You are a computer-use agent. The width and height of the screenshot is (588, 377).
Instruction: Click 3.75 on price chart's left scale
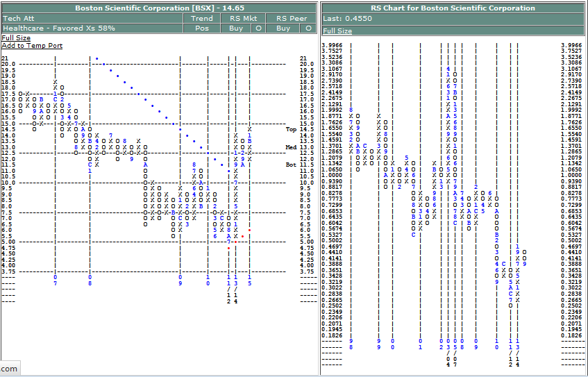click(8, 271)
